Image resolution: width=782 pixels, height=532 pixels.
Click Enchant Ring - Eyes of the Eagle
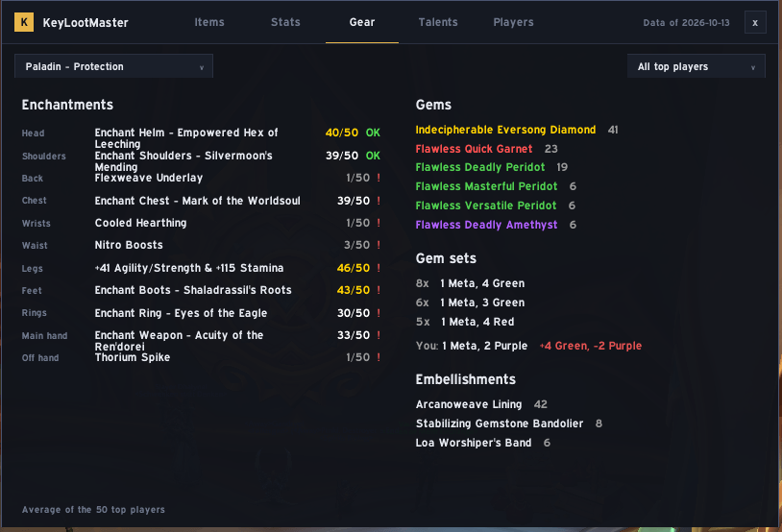(x=181, y=313)
